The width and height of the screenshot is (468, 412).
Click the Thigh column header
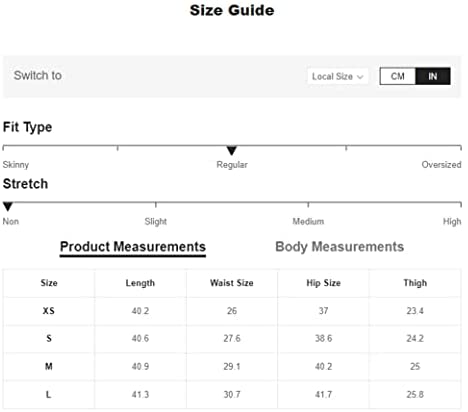click(x=415, y=283)
